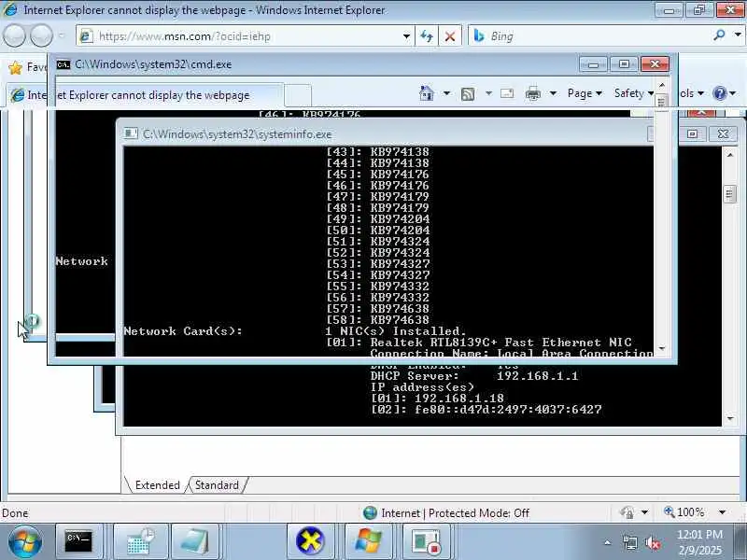This screenshot has width=747, height=560.
Task: Open the Print dropdown arrow
Action: pyautogui.click(x=553, y=93)
